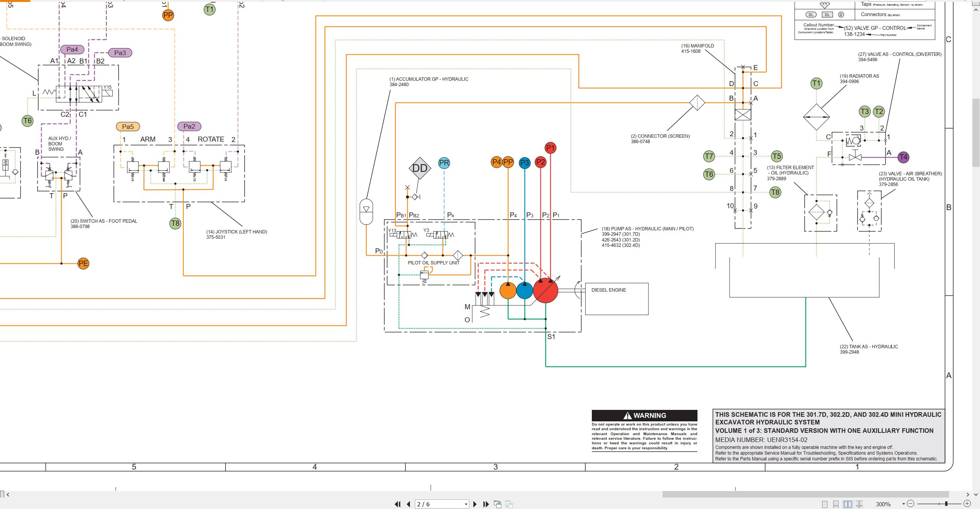Click the ARM label on joystick
The width and height of the screenshot is (980, 509).
pos(148,139)
